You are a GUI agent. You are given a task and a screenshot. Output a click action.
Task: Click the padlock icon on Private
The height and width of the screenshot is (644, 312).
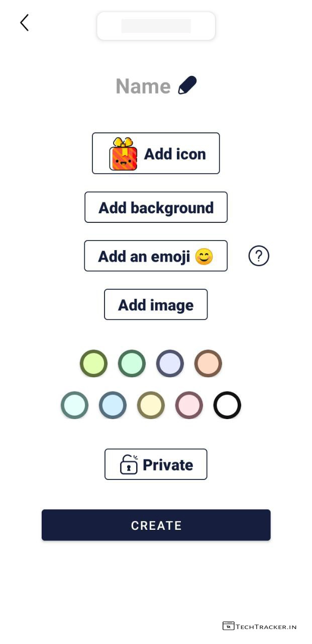click(129, 464)
